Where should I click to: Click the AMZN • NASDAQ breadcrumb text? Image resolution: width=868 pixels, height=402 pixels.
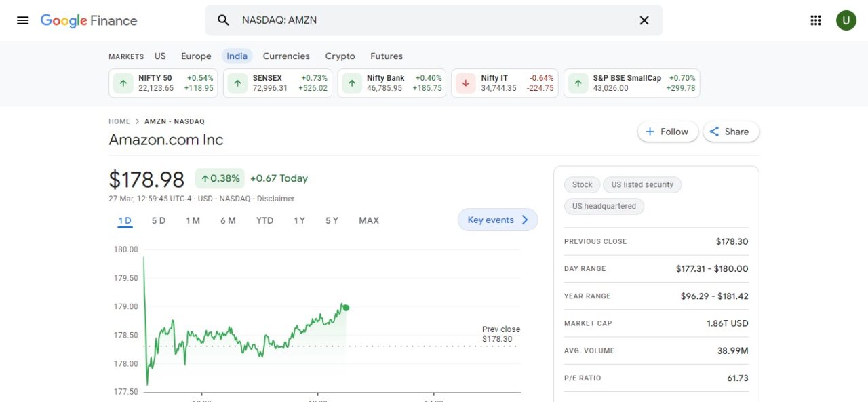(x=174, y=121)
